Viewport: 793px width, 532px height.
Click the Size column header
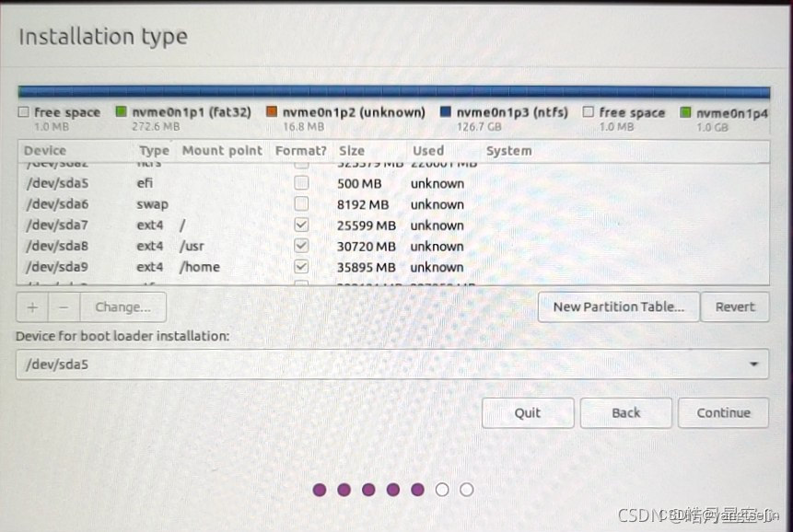pyautogui.click(x=352, y=151)
